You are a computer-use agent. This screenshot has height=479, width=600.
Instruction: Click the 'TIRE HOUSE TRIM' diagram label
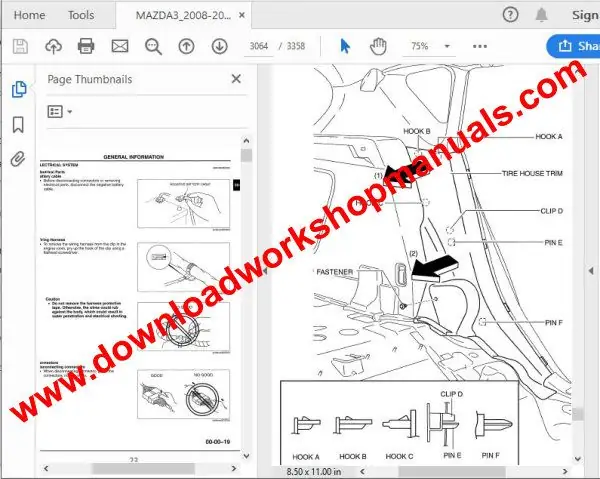(532, 173)
